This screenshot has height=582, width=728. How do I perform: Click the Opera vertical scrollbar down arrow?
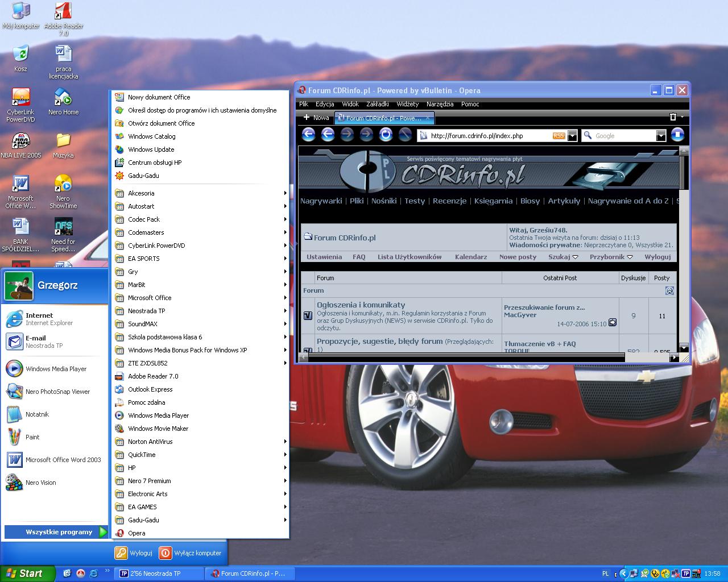point(684,348)
